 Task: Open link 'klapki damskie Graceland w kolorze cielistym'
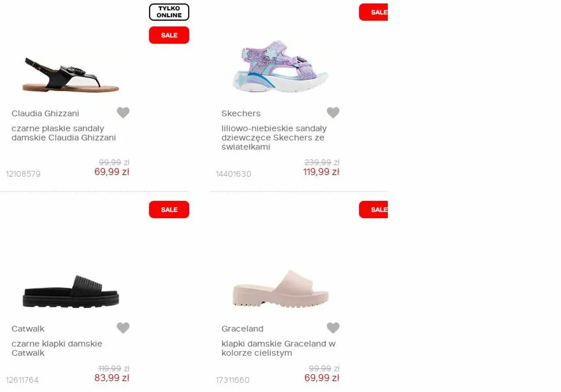(279, 348)
